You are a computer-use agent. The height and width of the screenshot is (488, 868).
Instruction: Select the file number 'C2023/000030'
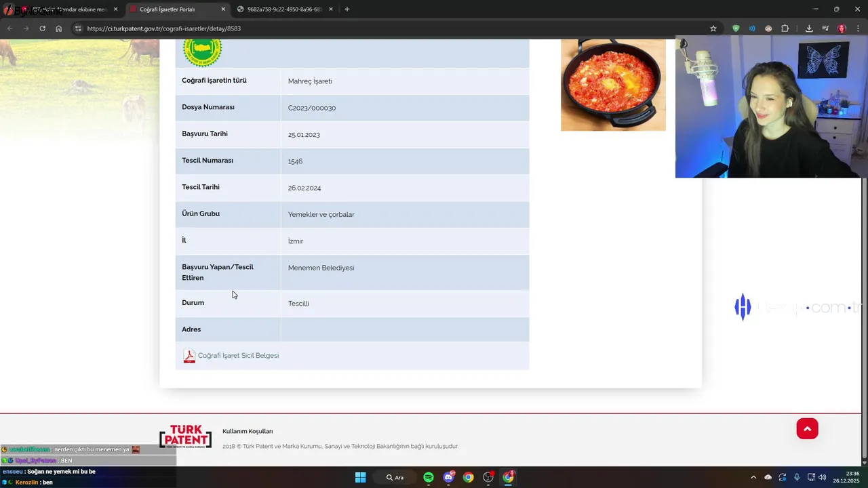pyautogui.click(x=312, y=108)
